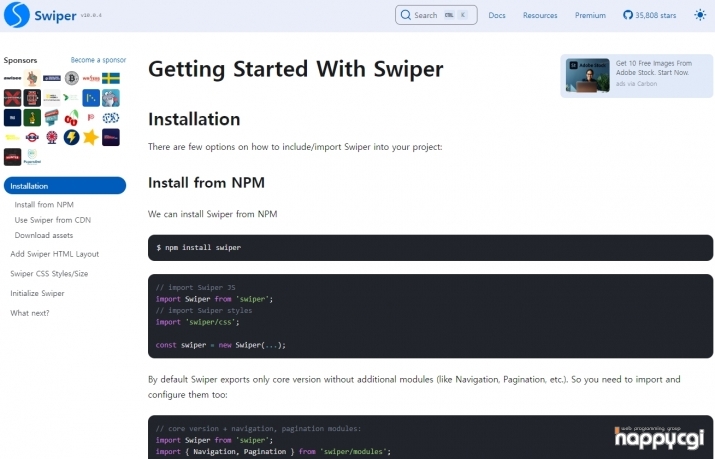Click the Search magnifier icon

[x=405, y=15]
